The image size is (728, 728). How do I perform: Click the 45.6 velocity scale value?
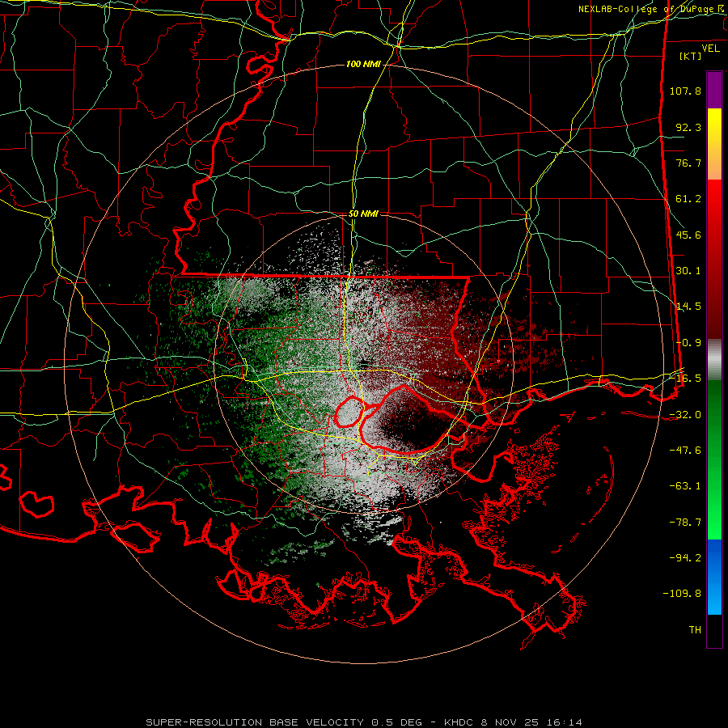point(688,235)
